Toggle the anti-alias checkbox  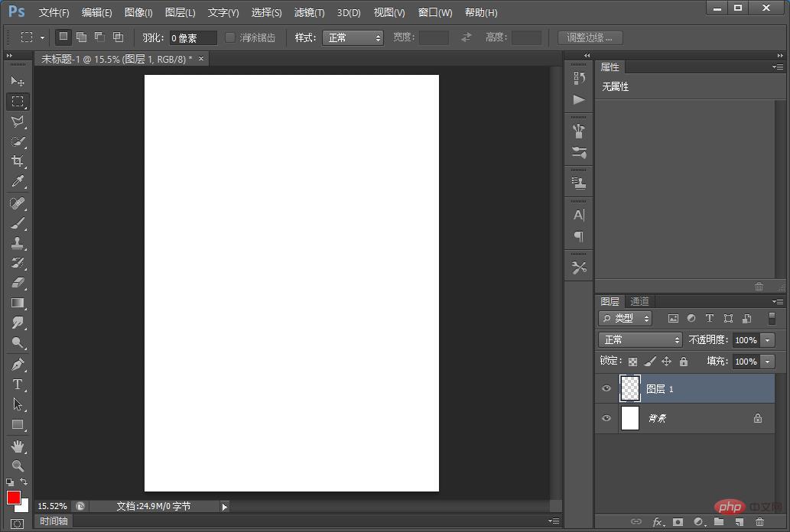[229, 37]
